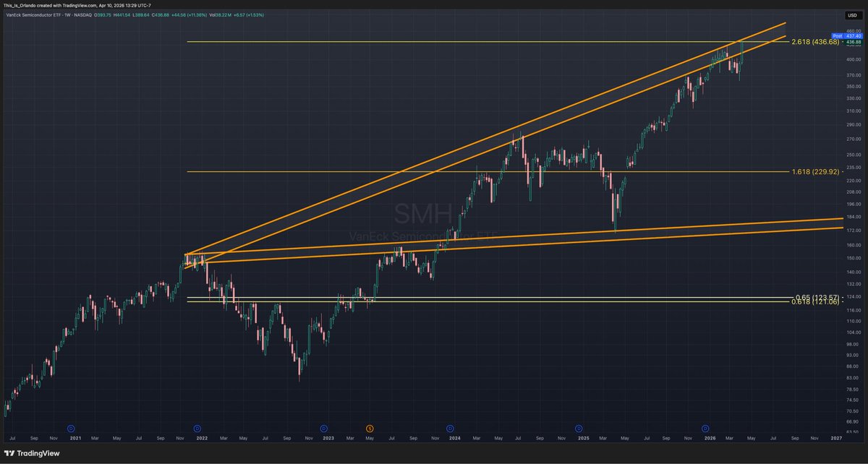Click the dividend marker near 2023
Screen dimensions: 868x464
pos(323,429)
